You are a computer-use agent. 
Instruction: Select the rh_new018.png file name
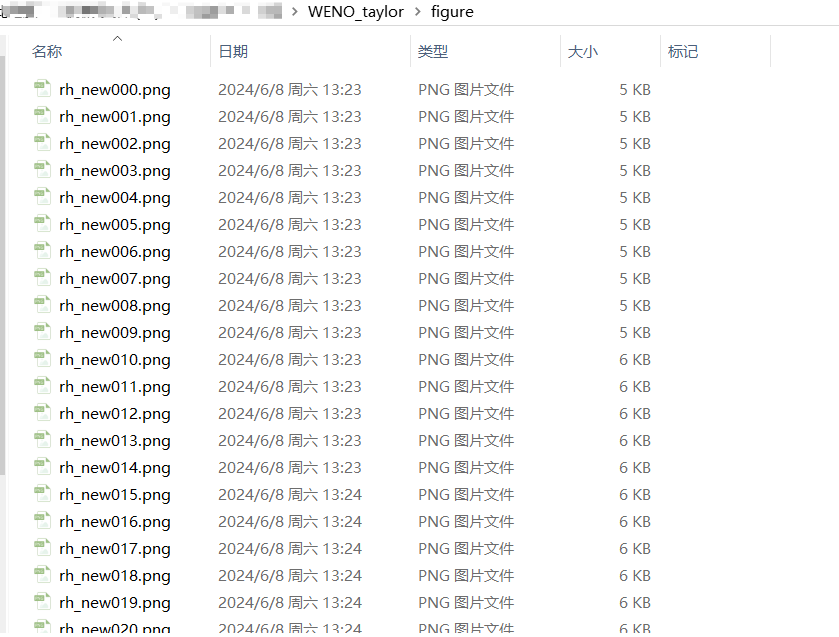click(x=115, y=575)
